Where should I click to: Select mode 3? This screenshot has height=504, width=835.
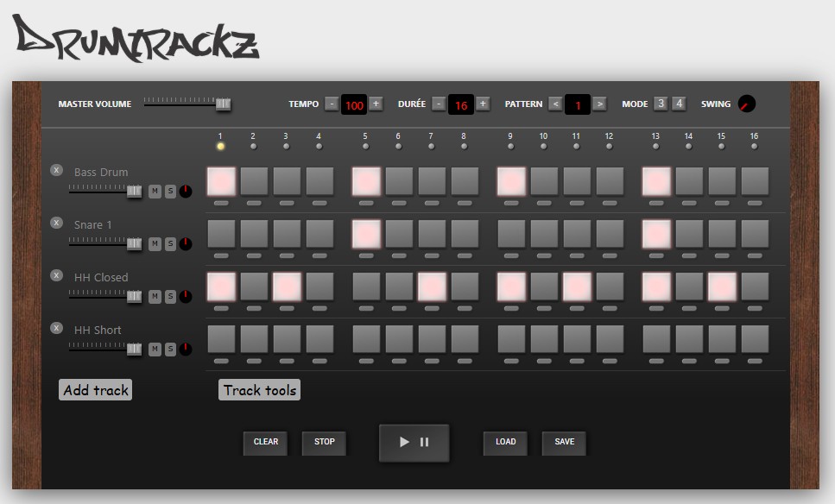(661, 104)
